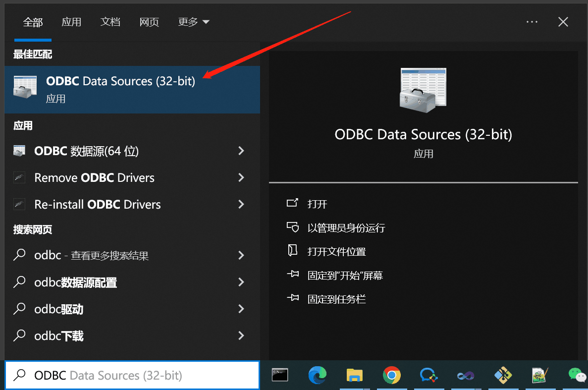Open the blue chat-bubble WeCom taskbar icon

click(428, 375)
